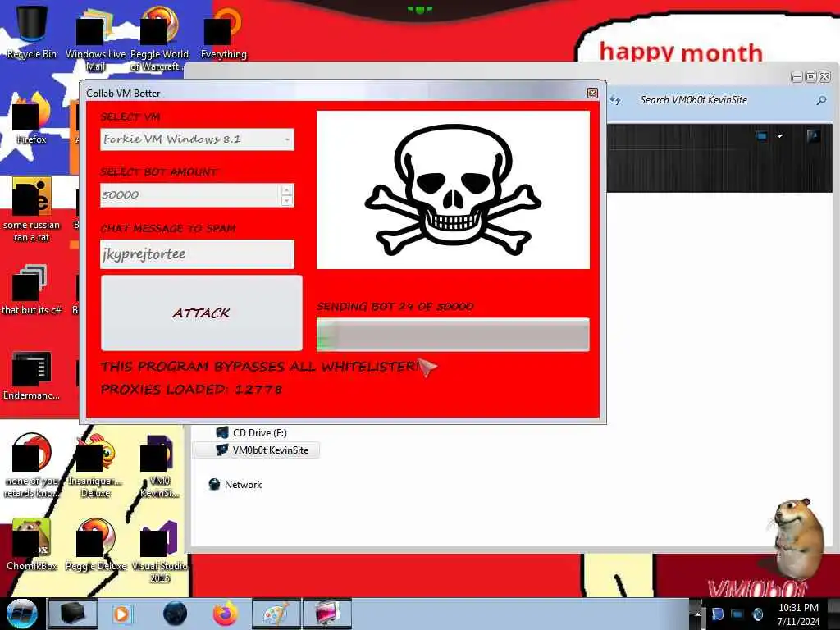Click the 'SENDING BOT 29 OF 50000' label
Viewport: 840px width, 630px height.
pyautogui.click(x=395, y=307)
